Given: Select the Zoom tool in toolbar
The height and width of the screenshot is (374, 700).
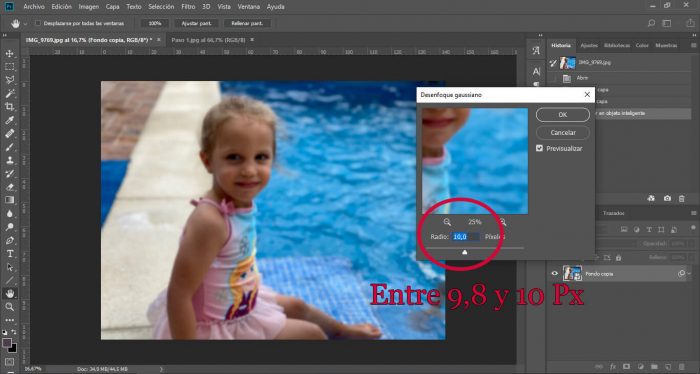Looking at the screenshot, I should pos(9,307).
